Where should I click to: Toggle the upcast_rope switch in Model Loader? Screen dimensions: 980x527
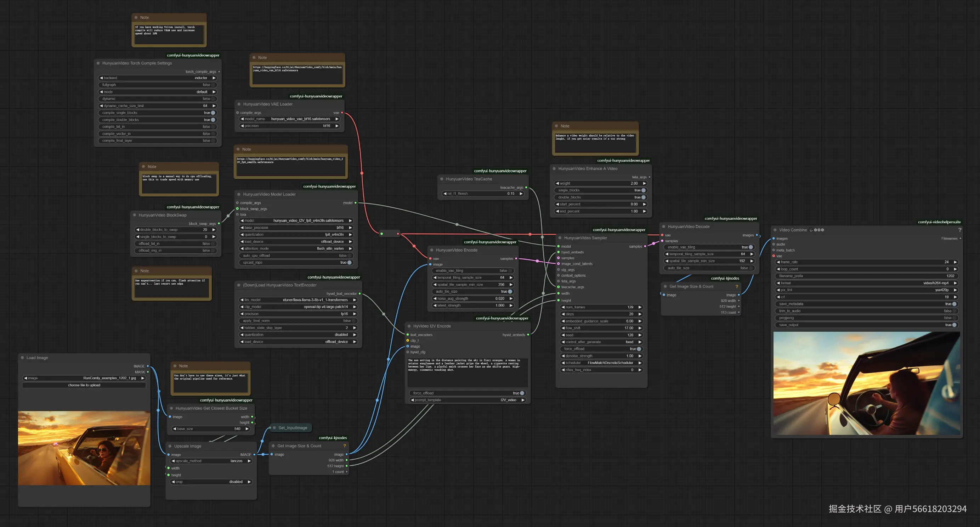pos(349,263)
